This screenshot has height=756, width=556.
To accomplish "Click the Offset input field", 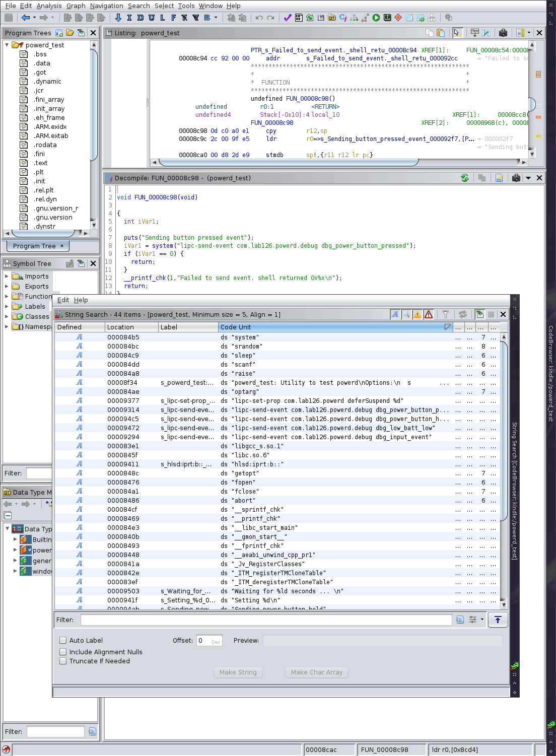I will click(209, 640).
